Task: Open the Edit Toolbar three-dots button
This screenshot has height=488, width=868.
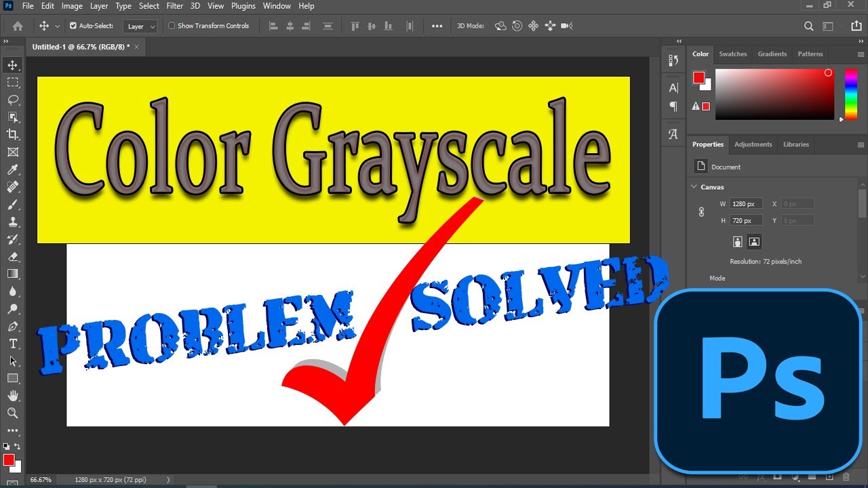Action: pyautogui.click(x=13, y=430)
